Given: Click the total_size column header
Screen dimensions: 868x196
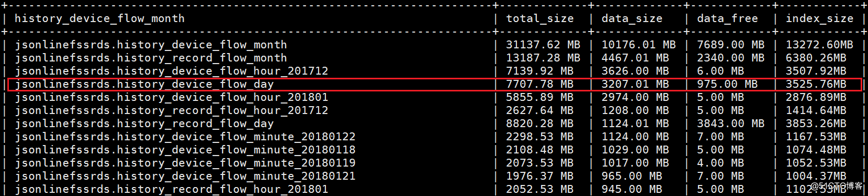Looking at the screenshot, I should tap(540, 18).
